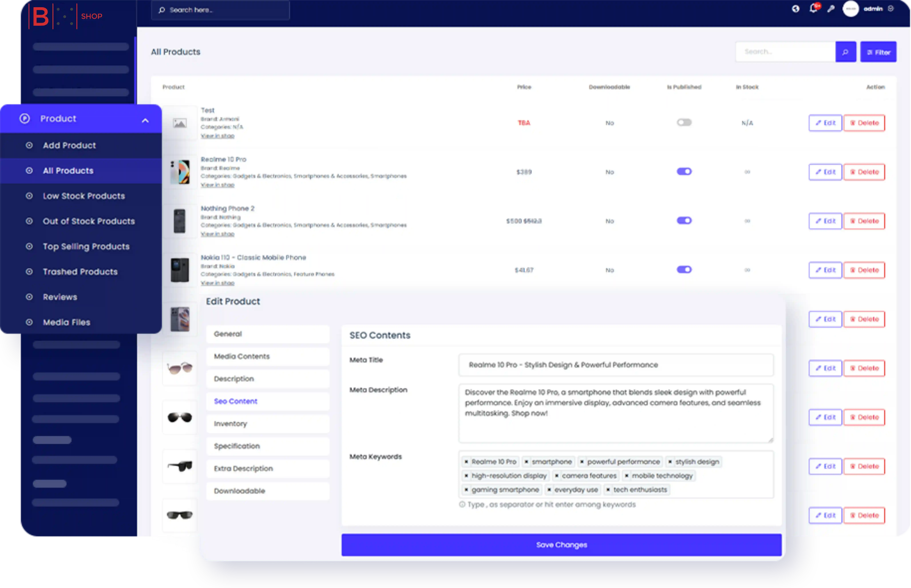
Task: Click Save Changes button
Action: click(561, 545)
